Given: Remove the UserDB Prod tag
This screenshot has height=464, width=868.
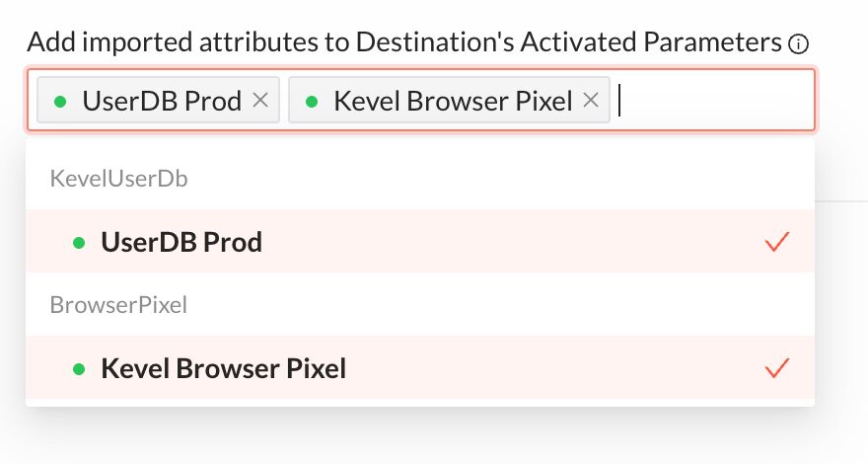Looking at the screenshot, I should [260, 101].
